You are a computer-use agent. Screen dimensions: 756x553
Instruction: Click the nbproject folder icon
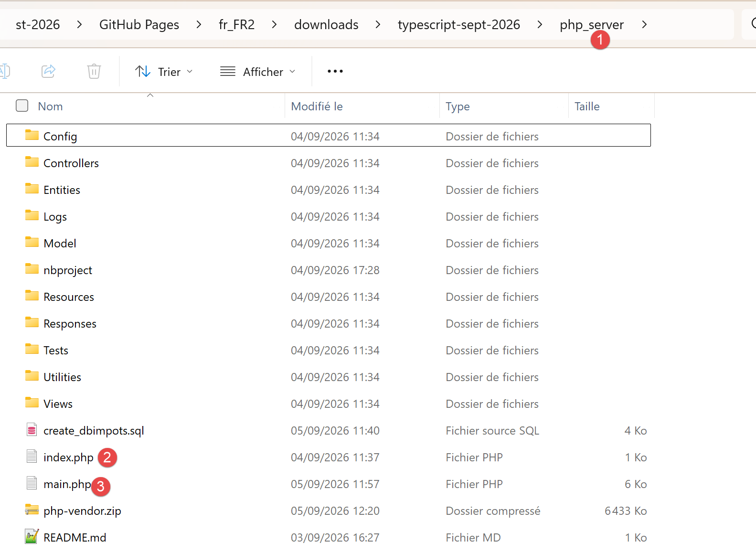(32, 269)
